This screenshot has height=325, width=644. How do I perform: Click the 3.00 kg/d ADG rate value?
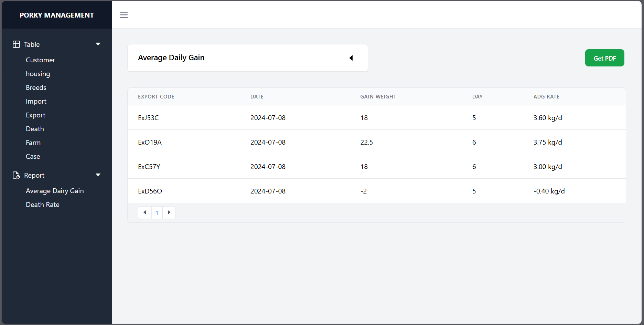547,167
